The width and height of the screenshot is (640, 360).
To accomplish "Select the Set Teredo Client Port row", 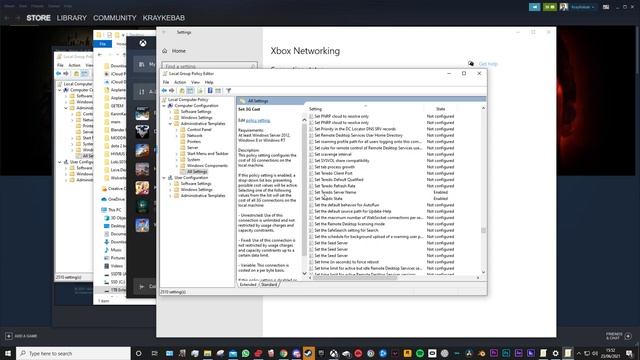I will (x=382, y=173).
